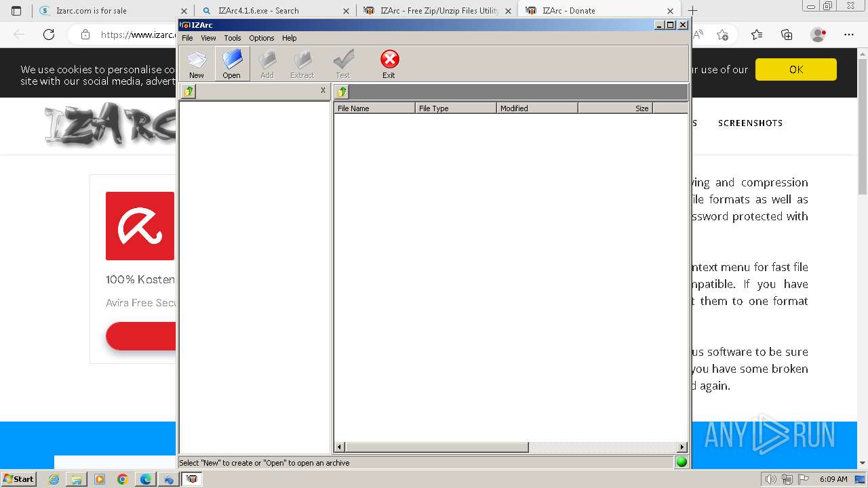Close the 'IZArc4.1.6.exe - Search' tab
The height and width of the screenshot is (488, 868).
pyautogui.click(x=346, y=11)
